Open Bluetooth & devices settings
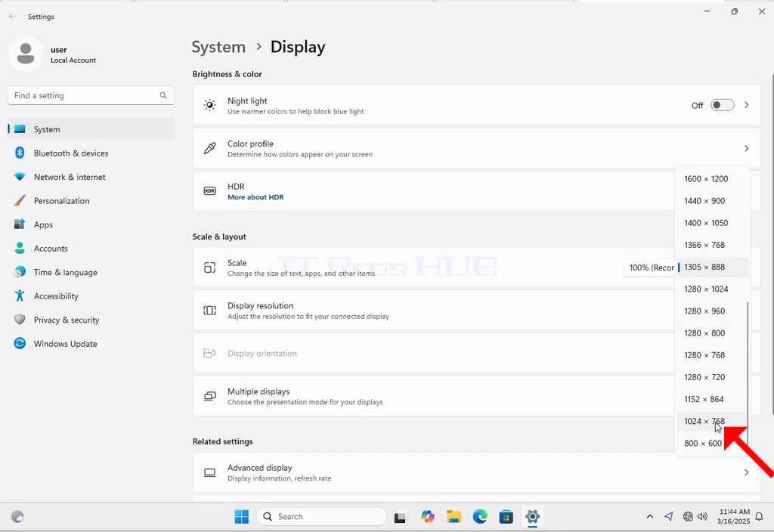774x532 pixels. pos(91,153)
